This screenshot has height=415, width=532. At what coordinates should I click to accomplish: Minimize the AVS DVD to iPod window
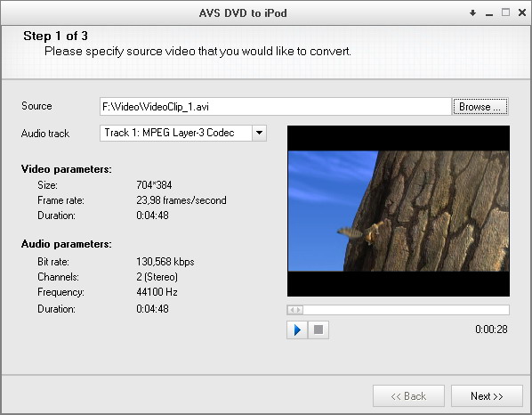[x=489, y=13]
